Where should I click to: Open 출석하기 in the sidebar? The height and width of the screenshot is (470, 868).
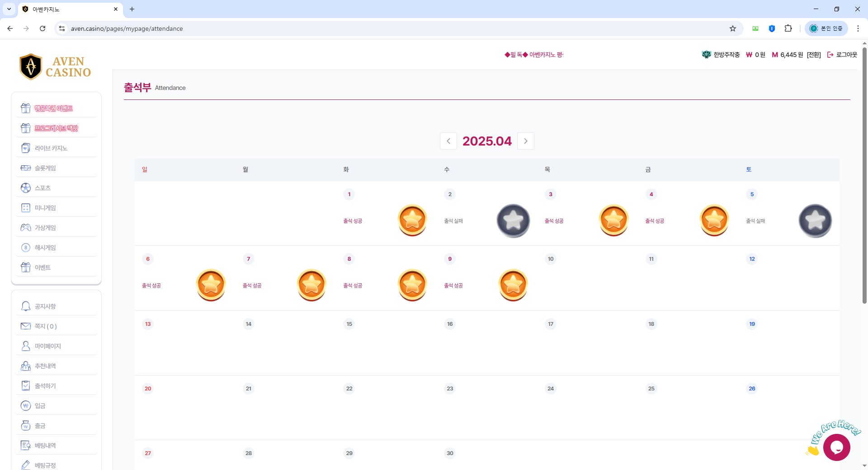coord(45,386)
